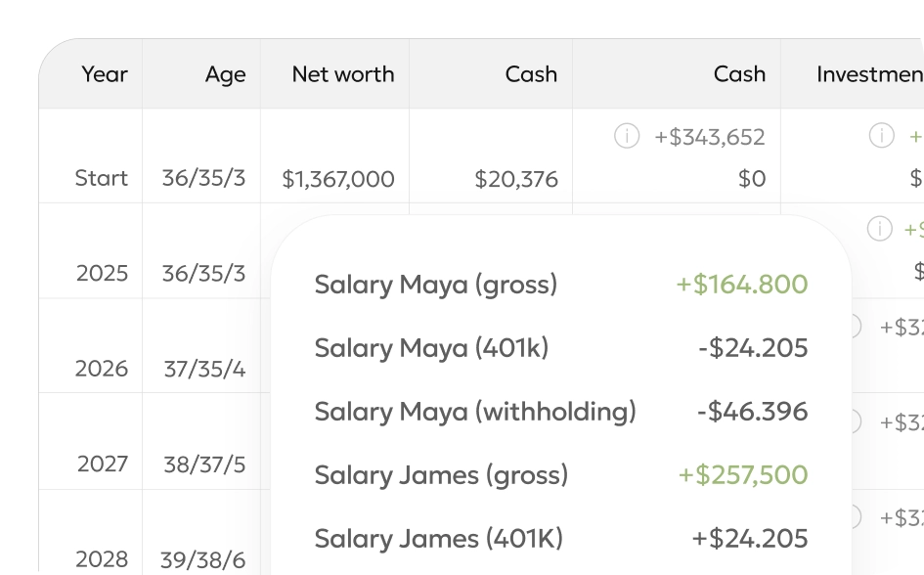Click the Net worth column header
Image resolution: width=924 pixels, height=575 pixels.
[343, 74]
